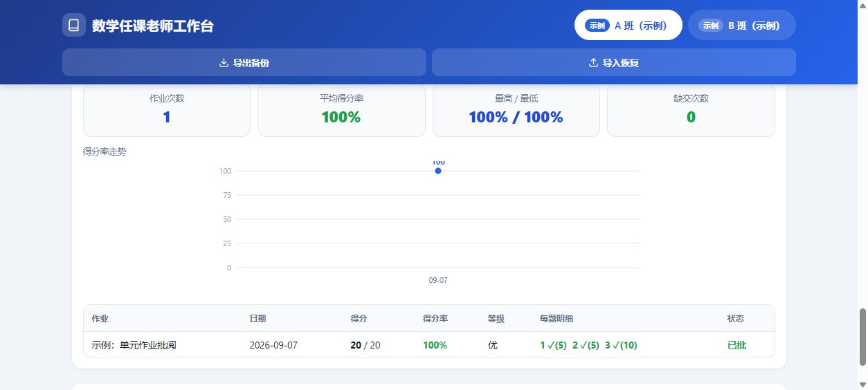Click the book logo icon in header
This screenshot has width=868, height=390.
(x=74, y=26)
